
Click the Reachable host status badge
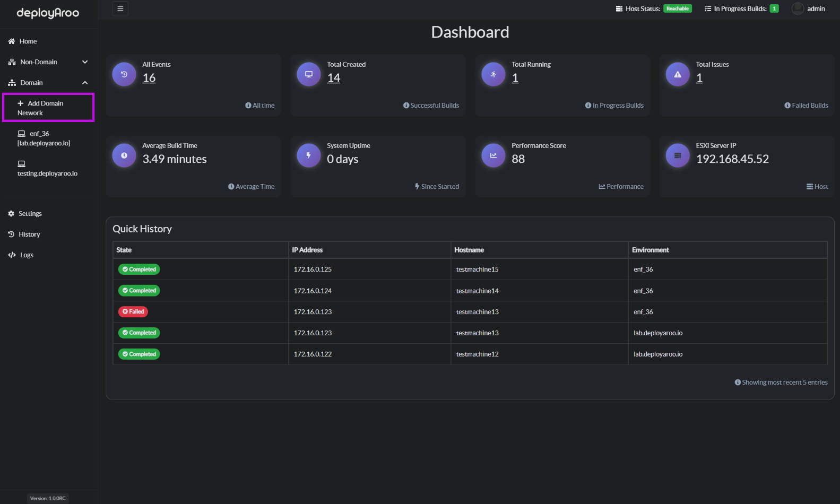(678, 8)
